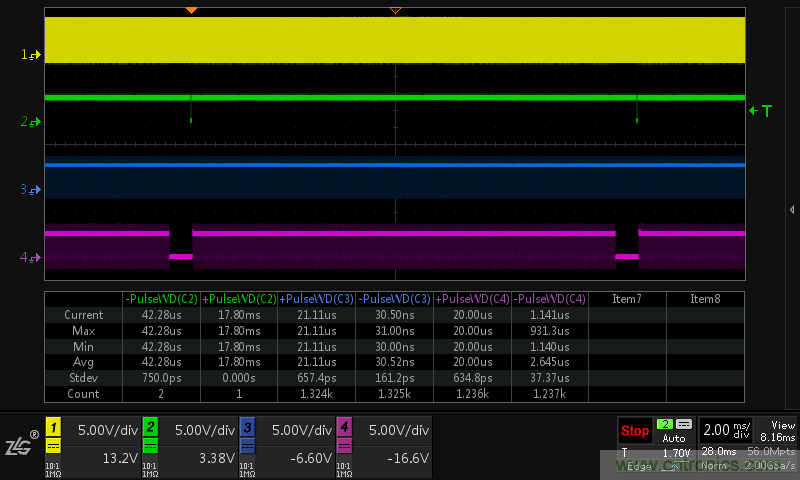Select the green channel 2 badge
This screenshot has width=800, height=480.
coord(150,427)
